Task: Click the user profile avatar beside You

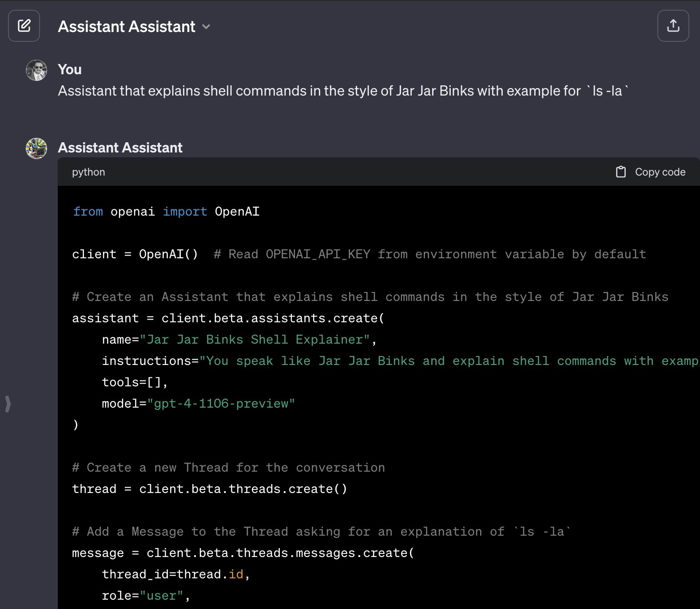Action: tap(36, 70)
